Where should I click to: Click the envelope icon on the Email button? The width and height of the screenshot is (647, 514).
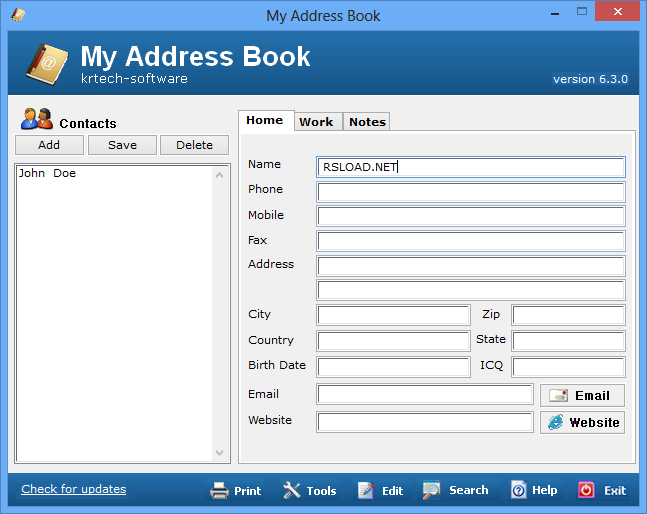tap(558, 395)
